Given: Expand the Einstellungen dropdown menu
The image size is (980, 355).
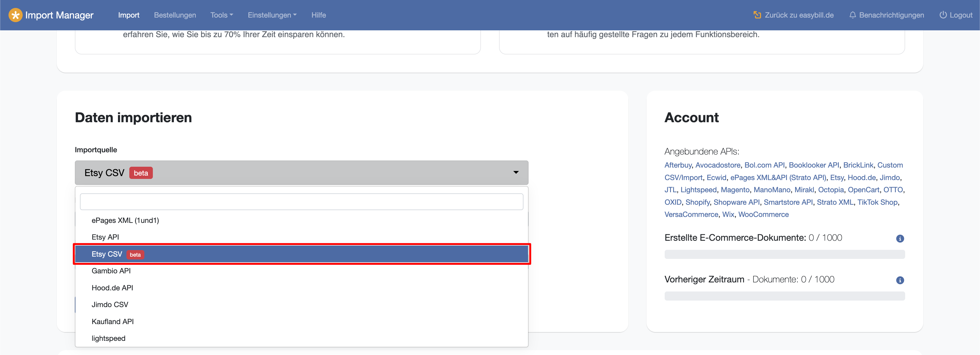Looking at the screenshot, I should [272, 15].
